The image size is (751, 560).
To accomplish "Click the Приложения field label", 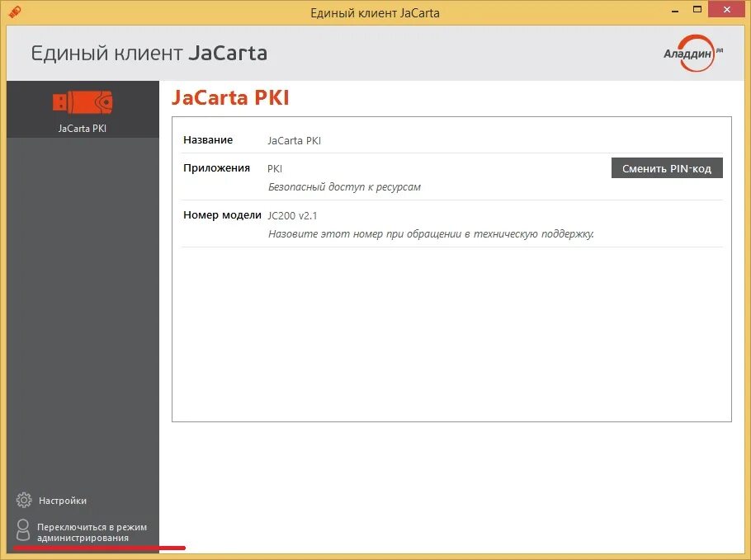I will [216, 168].
